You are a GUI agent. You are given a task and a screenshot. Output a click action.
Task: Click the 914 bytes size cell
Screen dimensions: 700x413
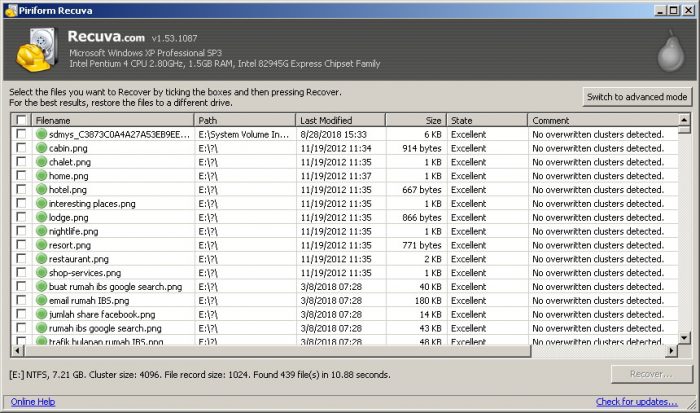point(421,148)
